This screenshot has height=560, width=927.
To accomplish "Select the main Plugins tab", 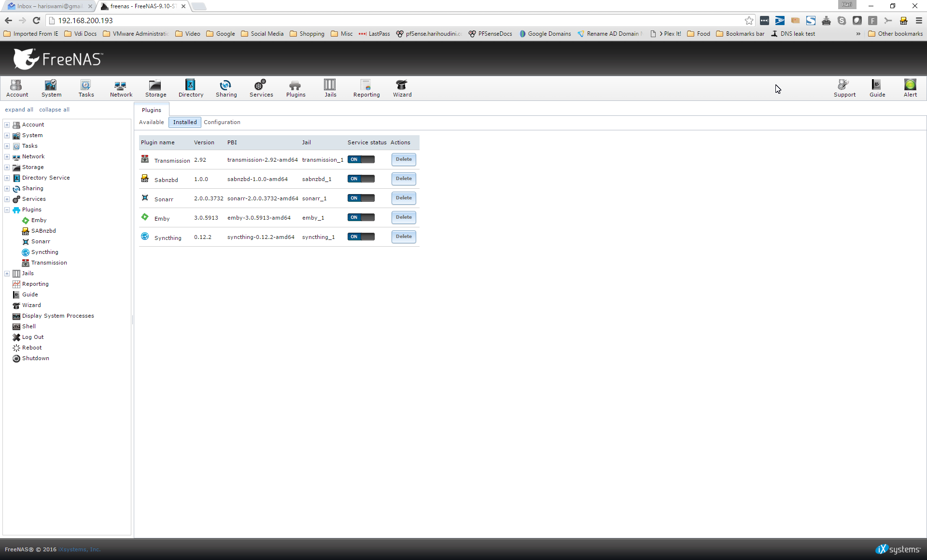I will click(x=152, y=110).
